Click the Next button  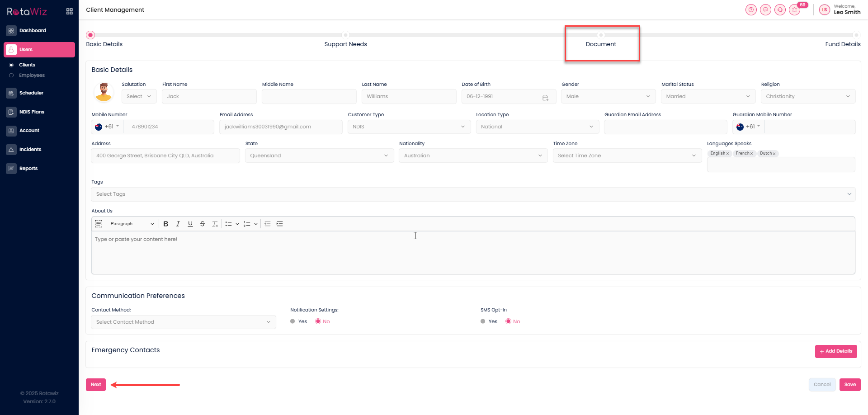click(96, 385)
